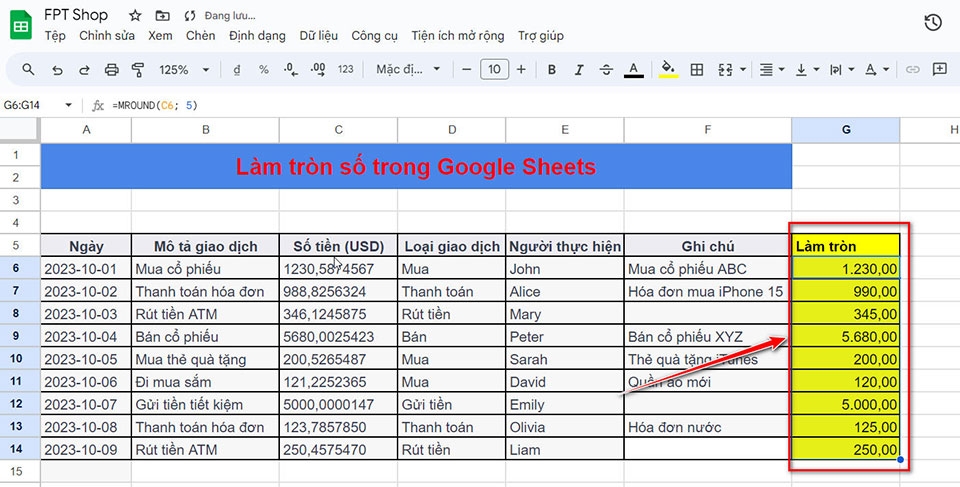
Task: Apply percent format
Action: [x=263, y=70]
